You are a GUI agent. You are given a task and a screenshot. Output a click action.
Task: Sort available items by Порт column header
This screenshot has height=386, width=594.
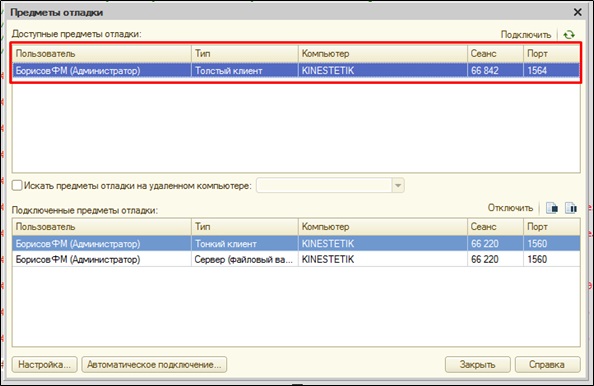point(552,54)
